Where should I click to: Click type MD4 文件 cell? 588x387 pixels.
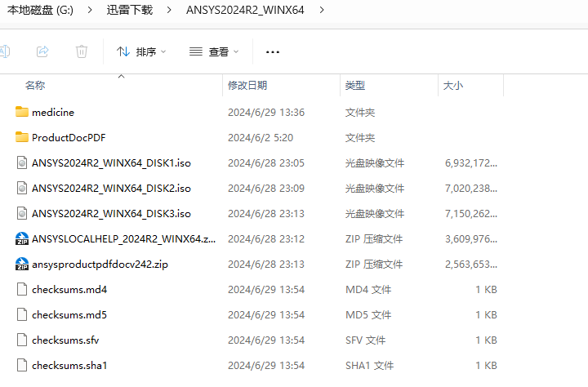coord(368,290)
